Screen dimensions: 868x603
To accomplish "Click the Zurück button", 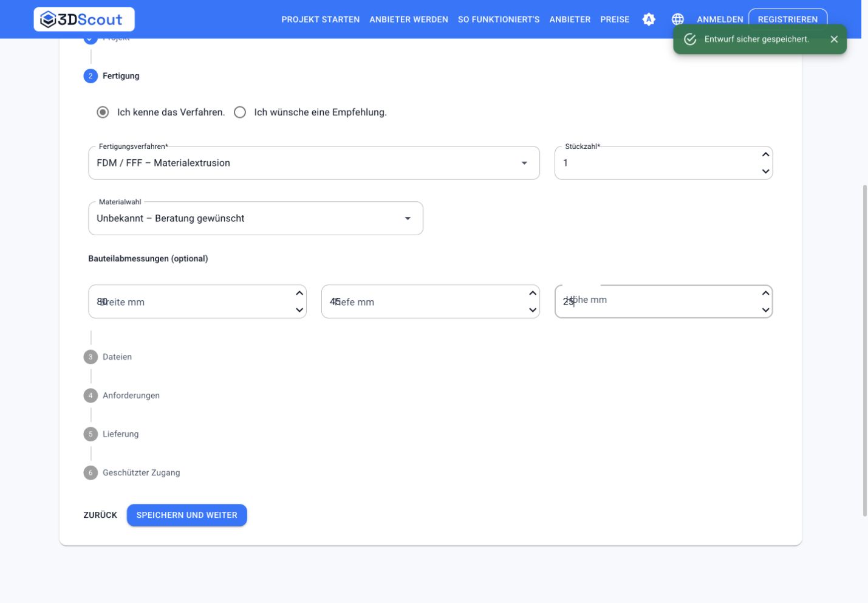I will pyautogui.click(x=100, y=515).
